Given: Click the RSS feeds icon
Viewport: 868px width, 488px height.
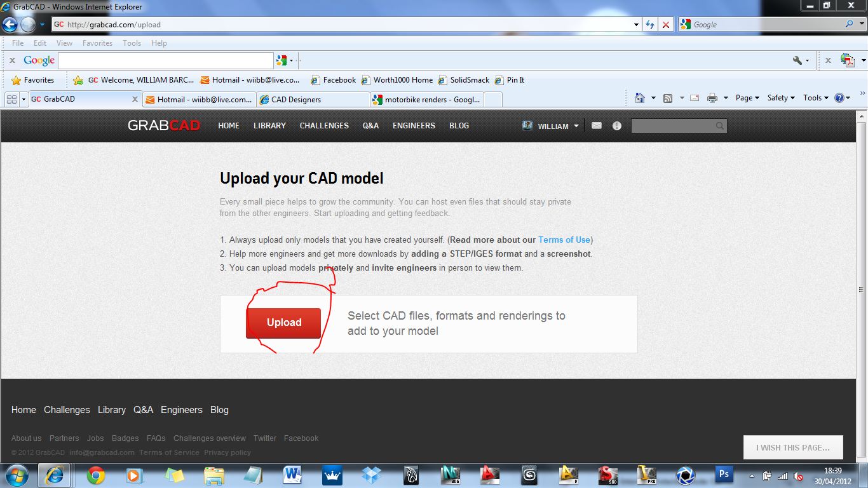Looking at the screenshot, I should 668,98.
